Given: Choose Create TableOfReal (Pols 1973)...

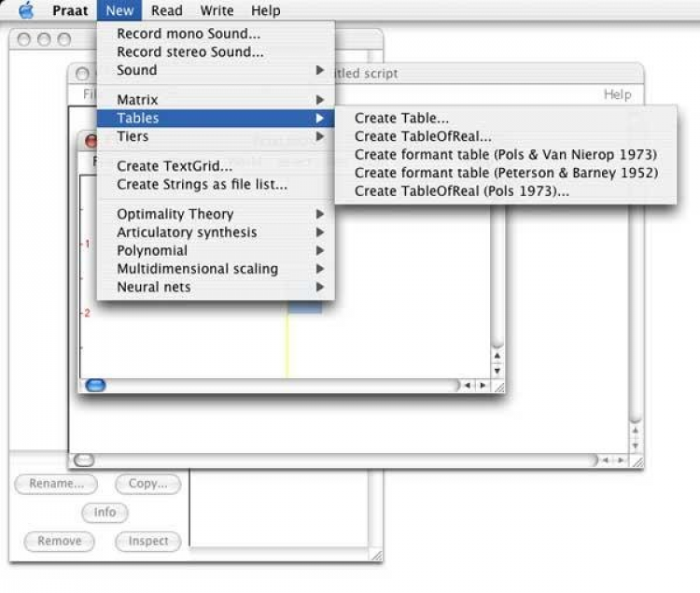Looking at the screenshot, I should click(505, 191).
